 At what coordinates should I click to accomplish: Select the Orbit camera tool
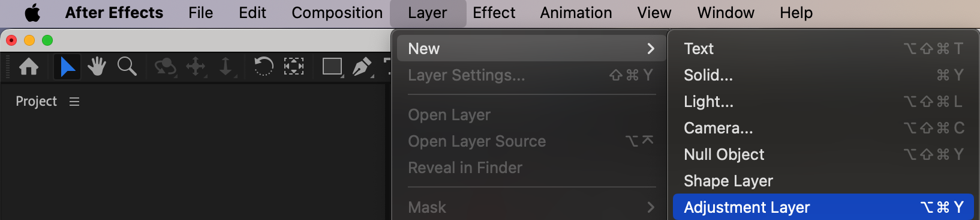[x=165, y=67]
